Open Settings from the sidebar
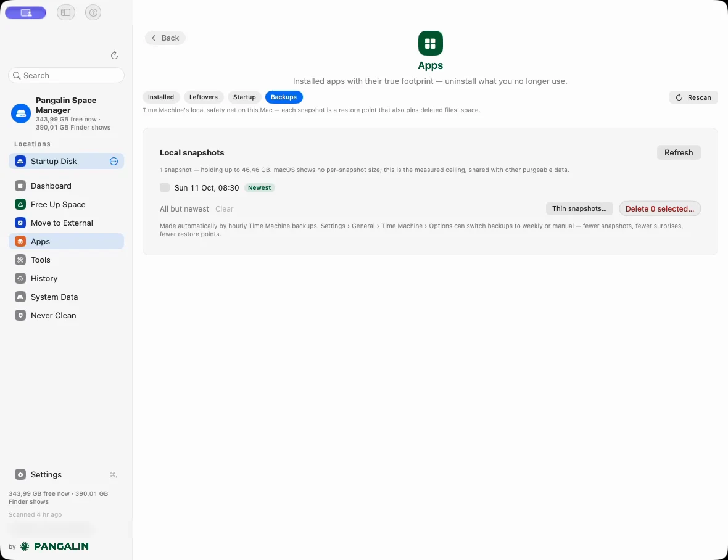The height and width of the screenshot is (560, 728). point(67,475)
